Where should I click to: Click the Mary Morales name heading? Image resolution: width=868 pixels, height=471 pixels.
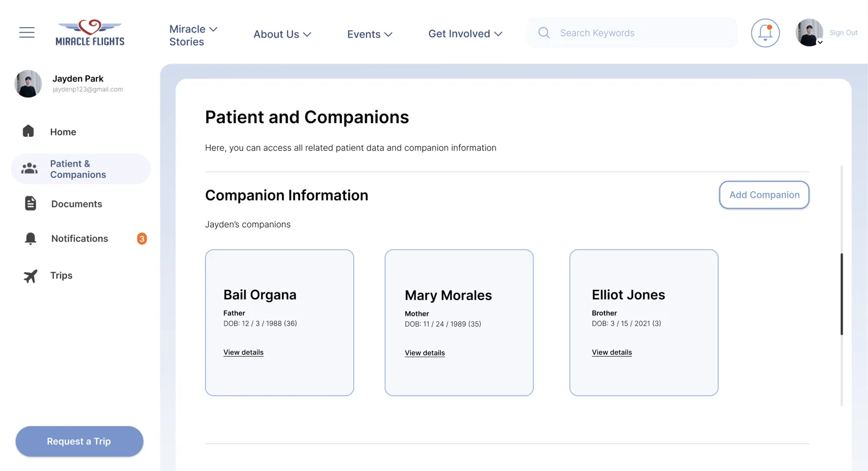(x=448, y=295)
